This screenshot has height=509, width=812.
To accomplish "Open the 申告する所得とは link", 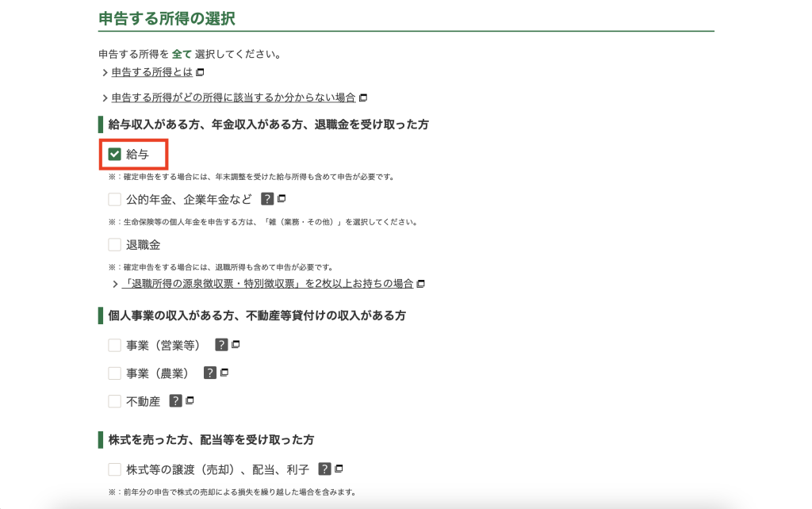I will 151,73.
